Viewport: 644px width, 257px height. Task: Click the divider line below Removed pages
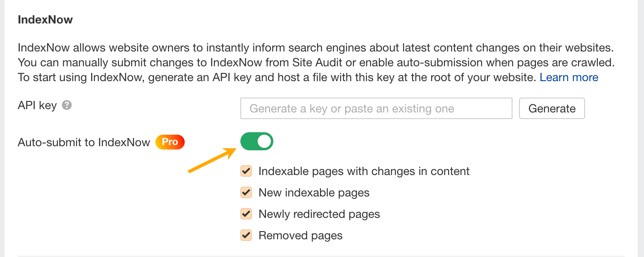[322, 256]
